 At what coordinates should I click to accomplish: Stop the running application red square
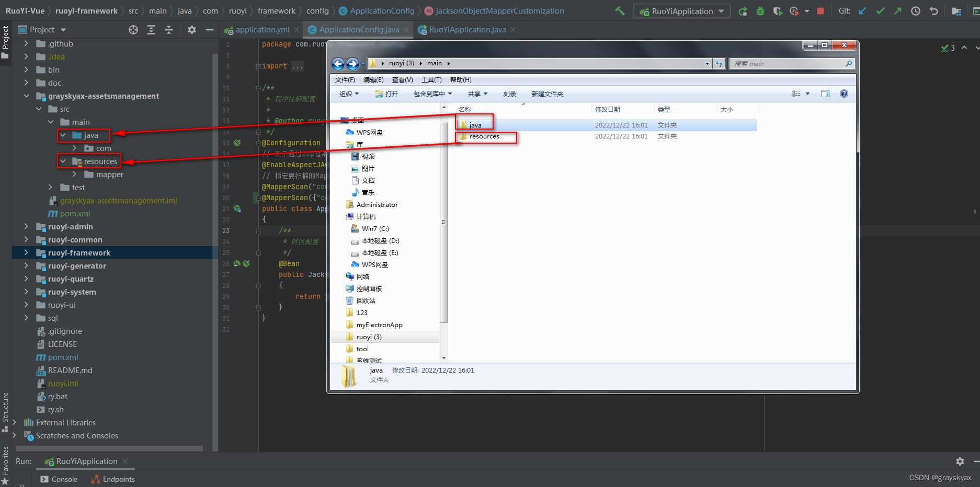pyautogui.click(x=821, y=11)
